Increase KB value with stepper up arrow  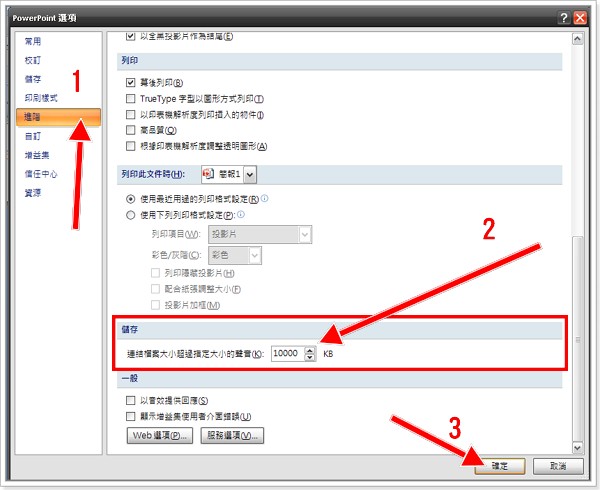pos(310,350)
